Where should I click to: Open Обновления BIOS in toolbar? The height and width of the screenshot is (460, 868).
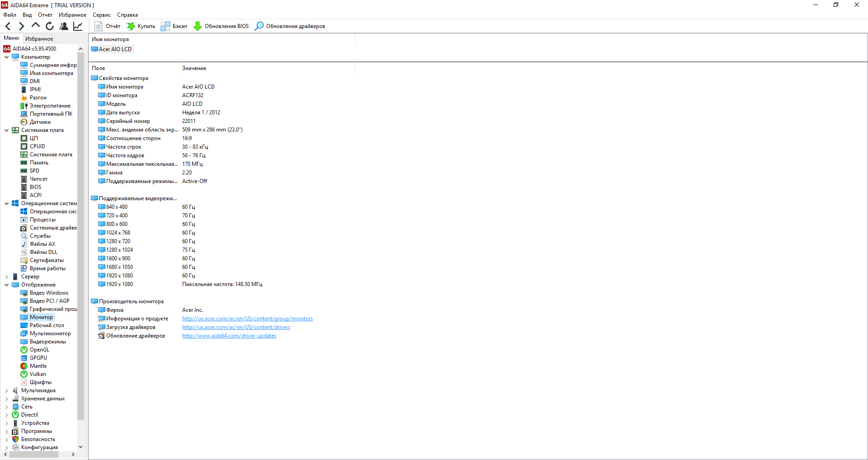[221, 26]
